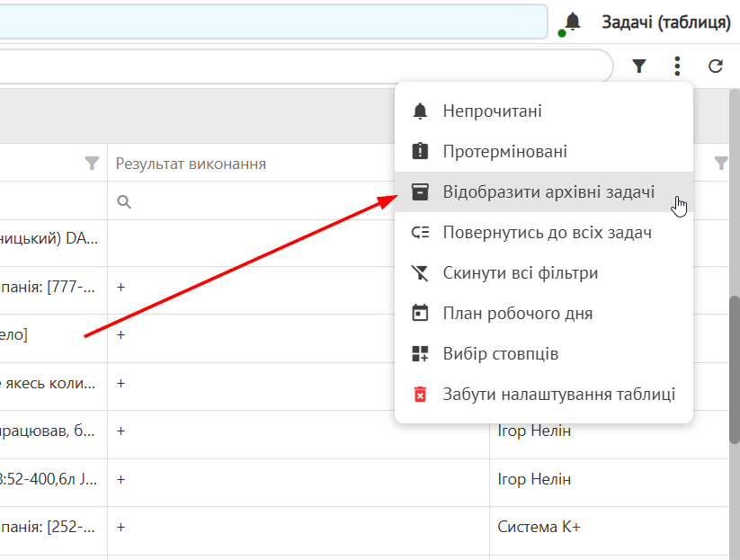Click the clipboard icon beside Протерміновані
740x560 pixels.
(x=420, y=151)
